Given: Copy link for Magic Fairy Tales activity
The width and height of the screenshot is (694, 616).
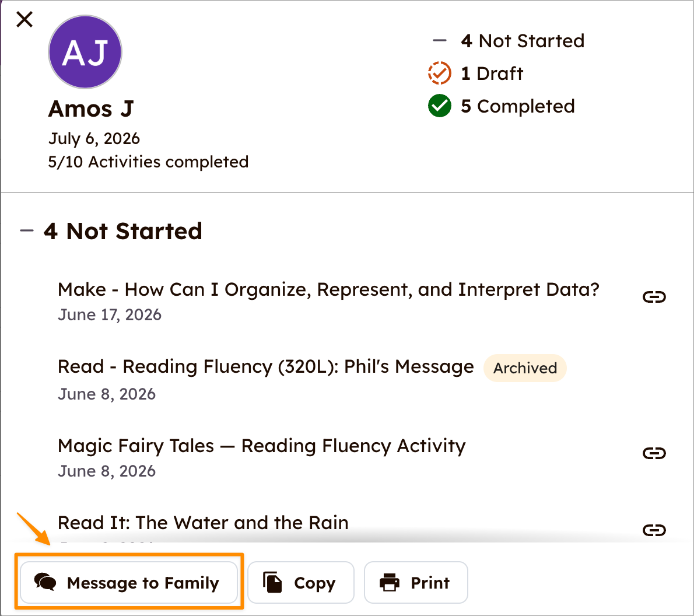Looking at the screenshot, I should click(654, 453).
